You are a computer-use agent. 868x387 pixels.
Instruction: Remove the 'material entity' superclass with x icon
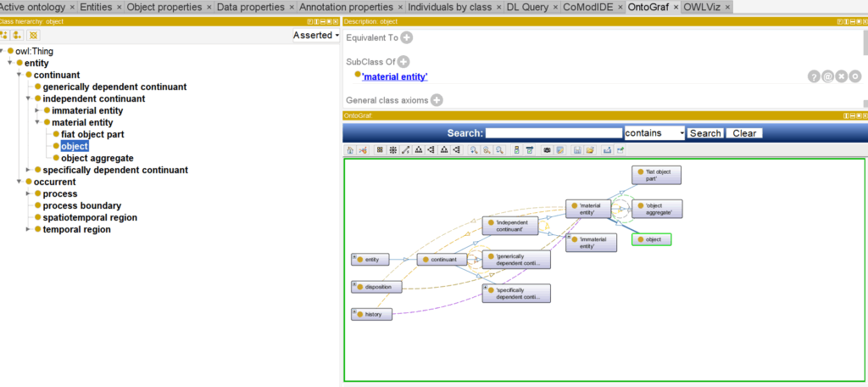[842, 76]
